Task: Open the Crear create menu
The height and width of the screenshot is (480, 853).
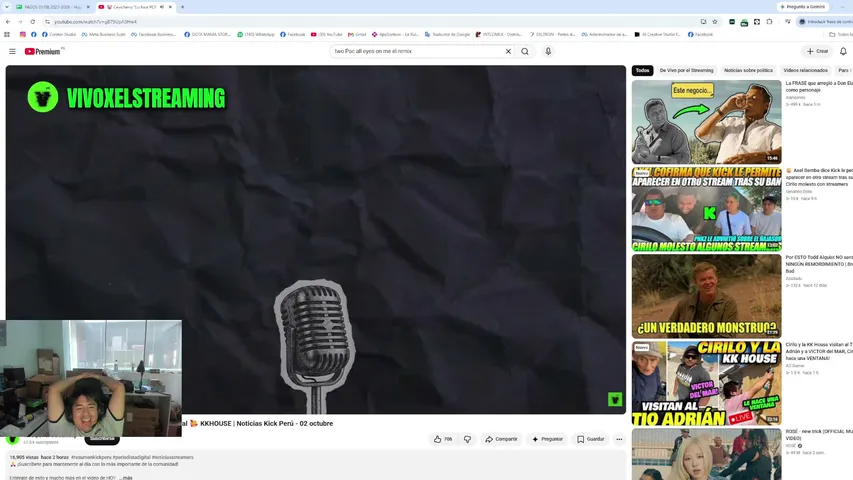Action: click(x=817, y=51)
